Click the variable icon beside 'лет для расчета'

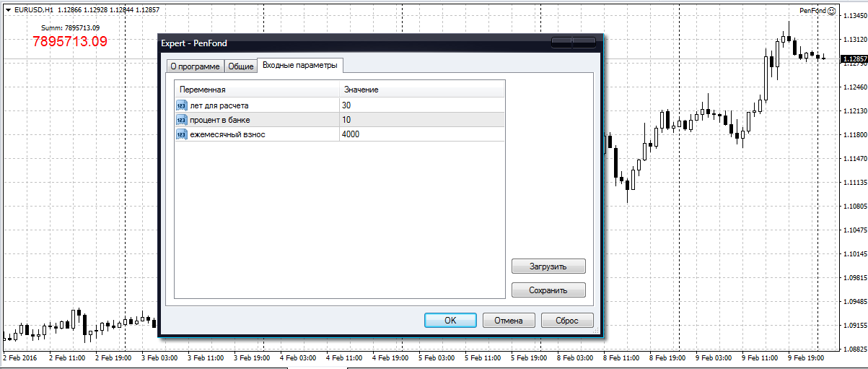click(x=180, y=105)
